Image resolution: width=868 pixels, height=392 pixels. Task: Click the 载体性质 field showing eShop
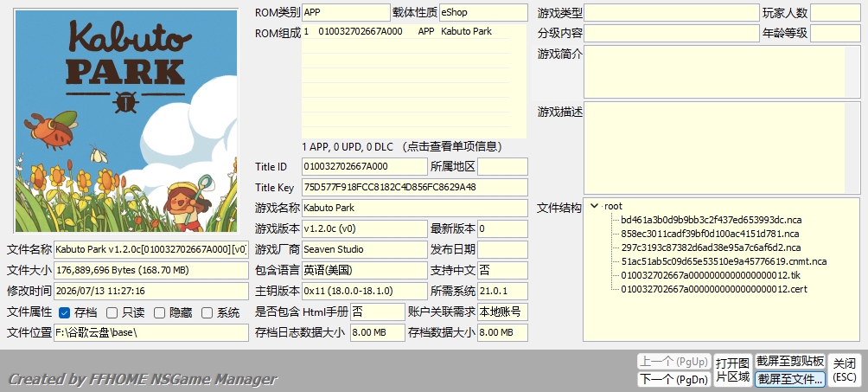tap(483, 12)
